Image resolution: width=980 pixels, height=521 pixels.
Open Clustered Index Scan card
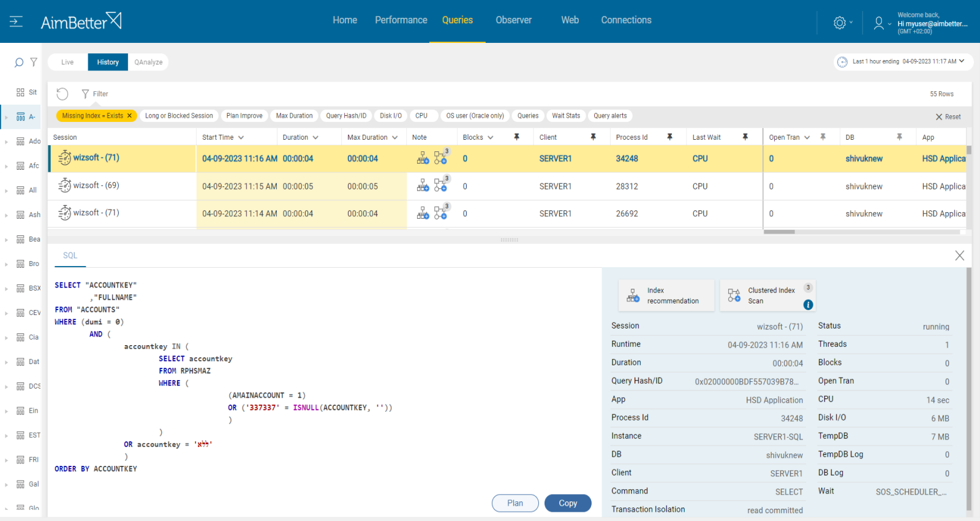point(767,295)
